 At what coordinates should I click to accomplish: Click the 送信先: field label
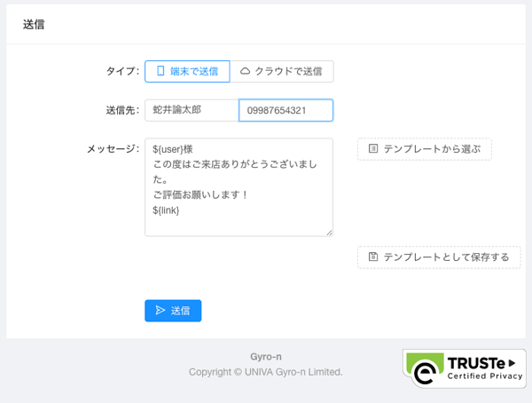coord(123,110)
